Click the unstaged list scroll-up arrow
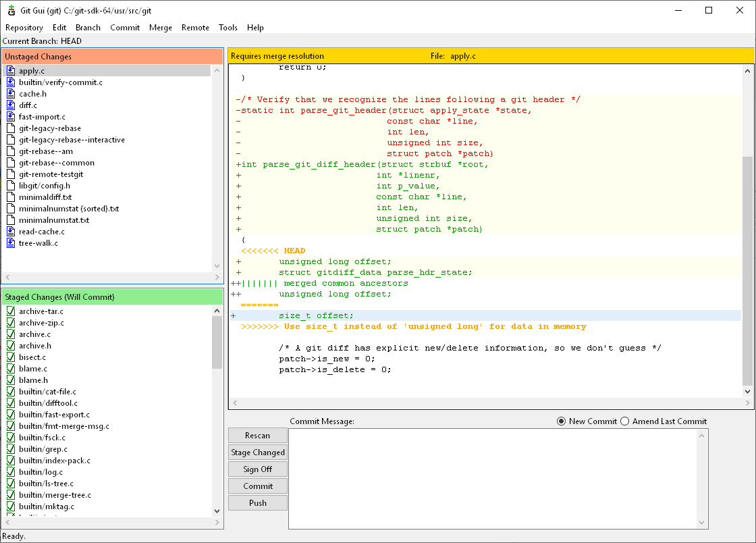756x543 pixels. tap(217, 70)
